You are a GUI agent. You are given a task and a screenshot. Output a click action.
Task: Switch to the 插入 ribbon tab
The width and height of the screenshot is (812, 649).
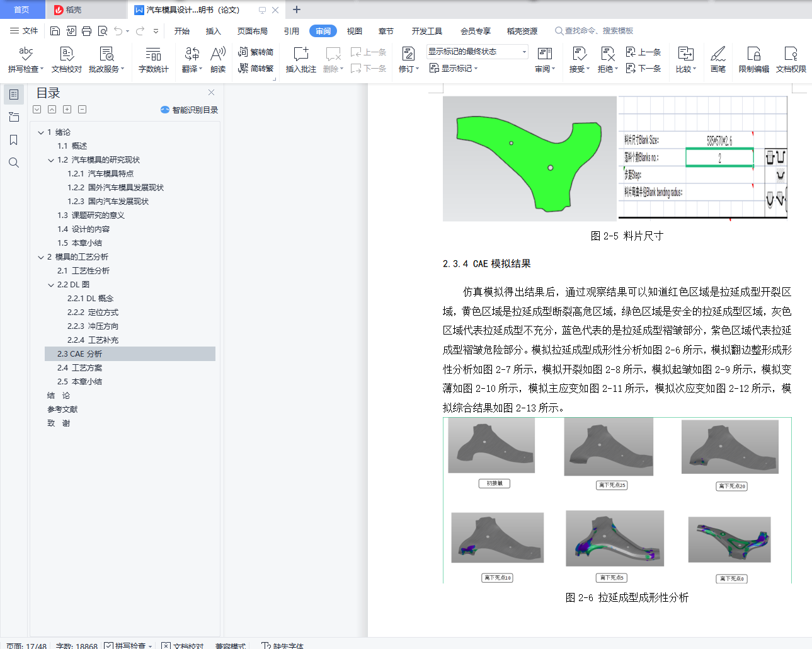[214, 31]
